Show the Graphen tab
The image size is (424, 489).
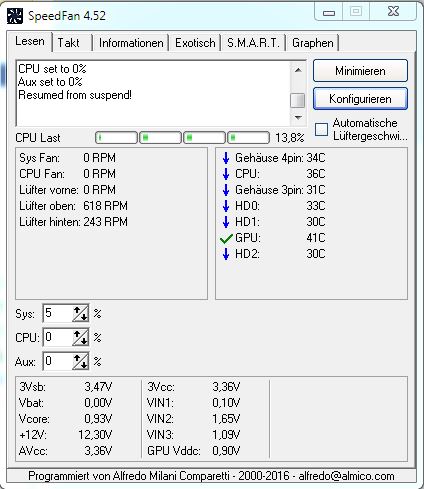pyautogui.click(x=313, y=43)
